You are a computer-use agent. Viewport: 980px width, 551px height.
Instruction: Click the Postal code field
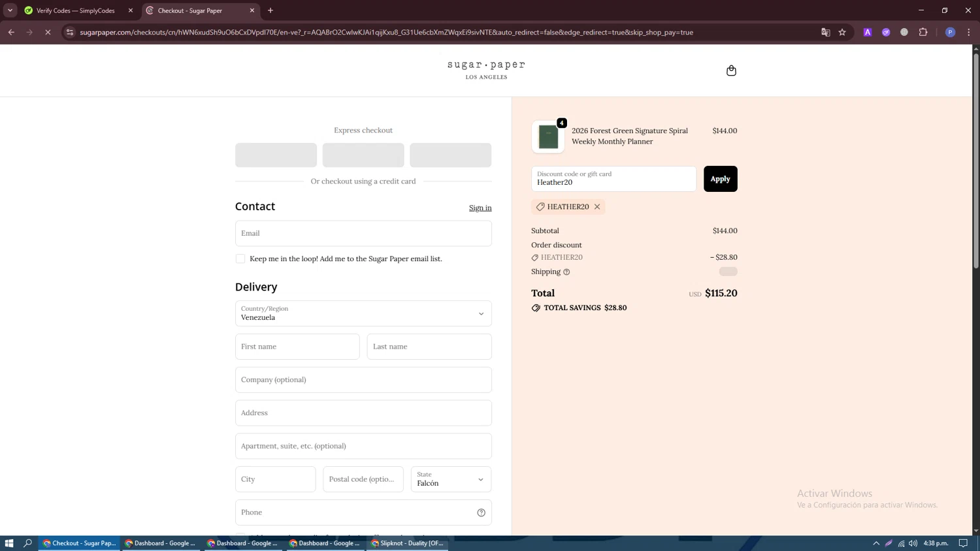click(x=363, y=479)
